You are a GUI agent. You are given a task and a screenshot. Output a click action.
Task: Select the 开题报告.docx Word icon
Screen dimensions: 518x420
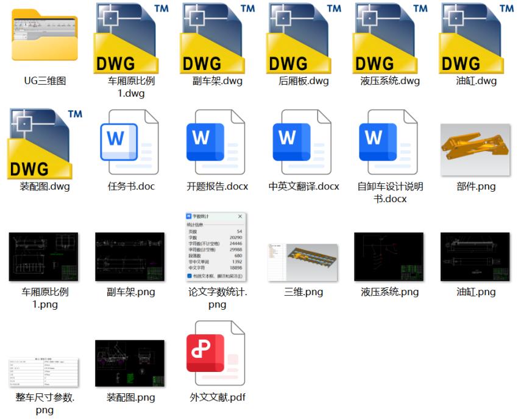[216, 142]
